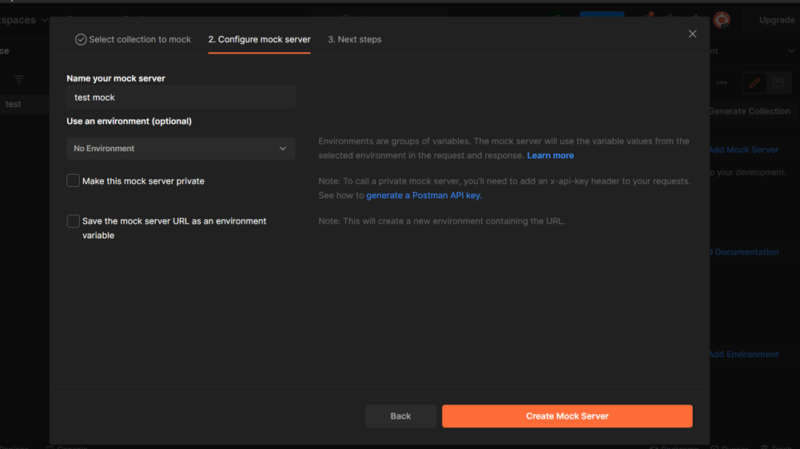Screen dimensions: 800x449
Task: Open generate a Postman API key link
Action: (x=423, y=195)
